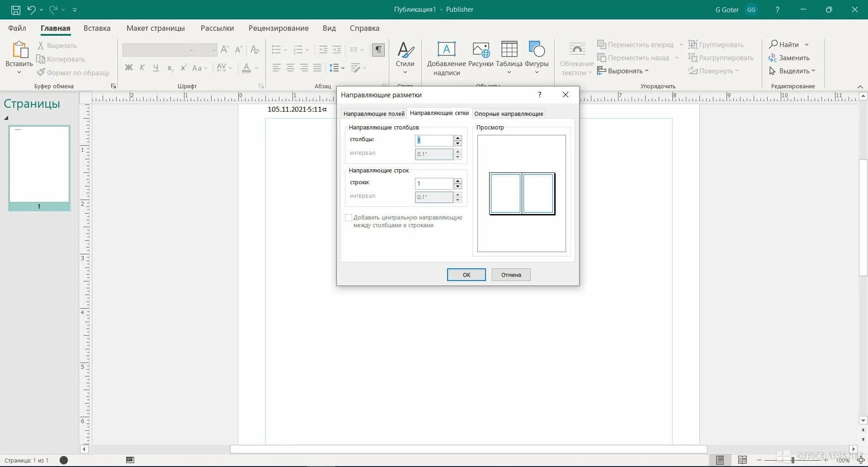Click zoom percentage 100%

coord(843,460)
